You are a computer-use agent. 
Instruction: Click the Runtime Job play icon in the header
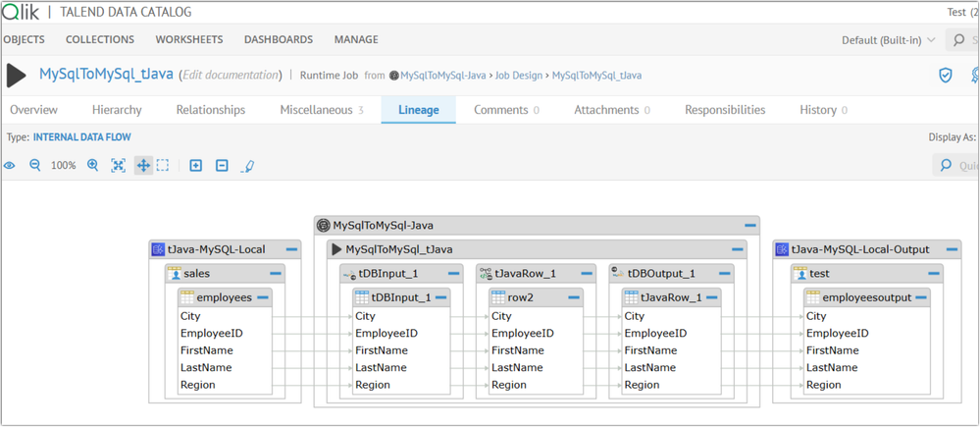click(x=17, y=76)
